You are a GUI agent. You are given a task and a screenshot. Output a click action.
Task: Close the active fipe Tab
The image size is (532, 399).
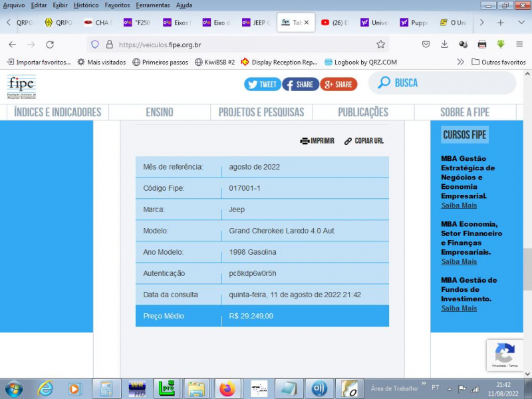pos(307,23)
